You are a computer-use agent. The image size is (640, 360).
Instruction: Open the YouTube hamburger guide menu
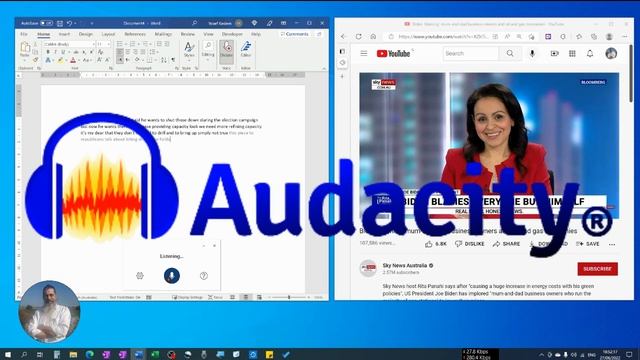pyautogui.click(x=364, y=53)
